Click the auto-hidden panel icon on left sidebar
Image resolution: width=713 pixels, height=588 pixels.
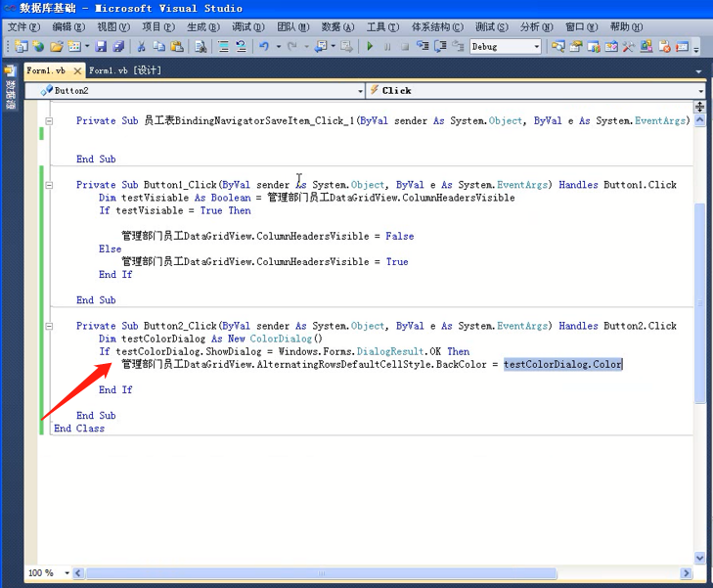pyautogui.click(x=10, y=71)
